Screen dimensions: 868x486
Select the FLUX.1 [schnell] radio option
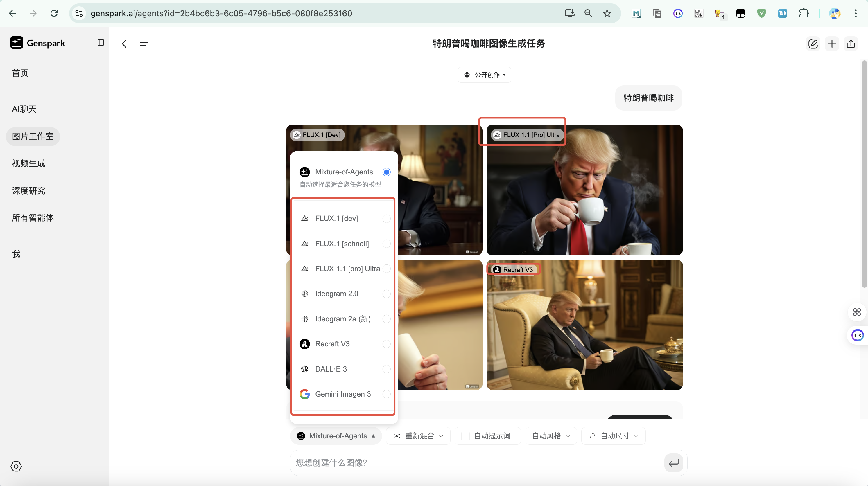(386, 244)
